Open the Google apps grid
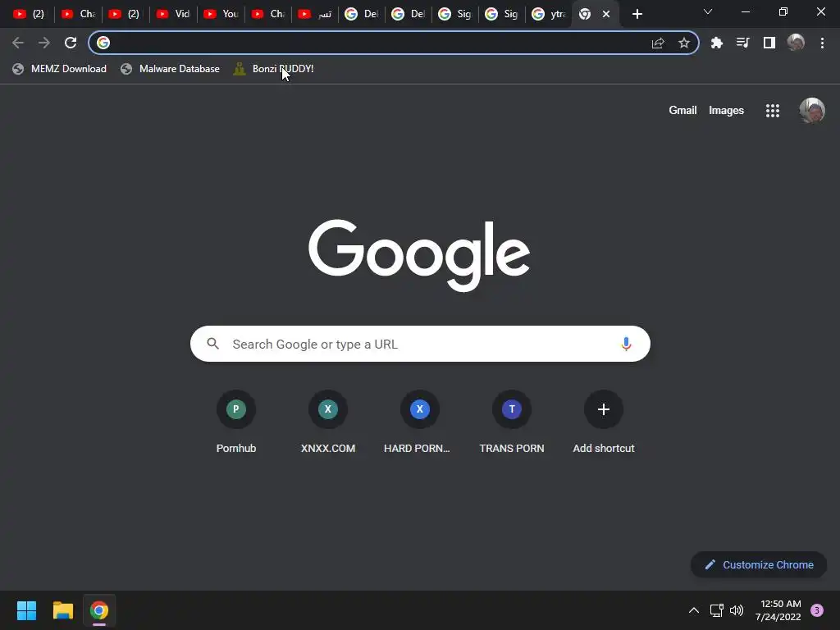This screenshot has width=840, height=630. (773, 111)
